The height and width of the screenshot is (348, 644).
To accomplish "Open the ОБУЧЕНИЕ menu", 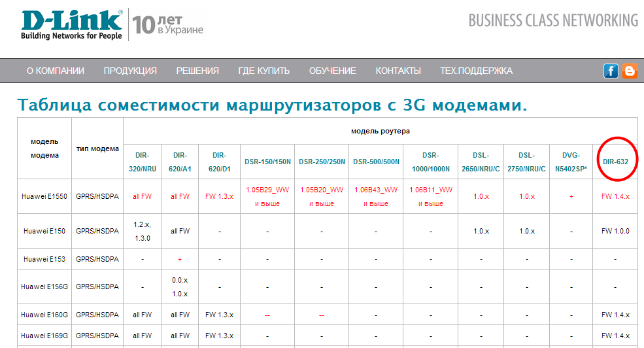I will [333, 71].
